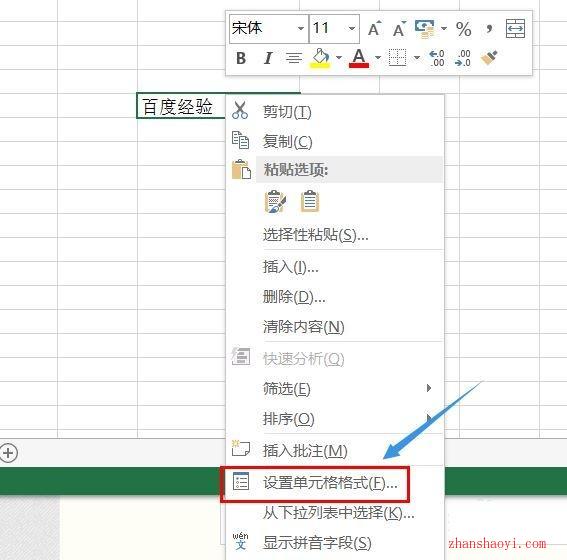Click the center align icon
Viewport: 567px width, 560px height.
pyautogui.click(x=294, y=58)
